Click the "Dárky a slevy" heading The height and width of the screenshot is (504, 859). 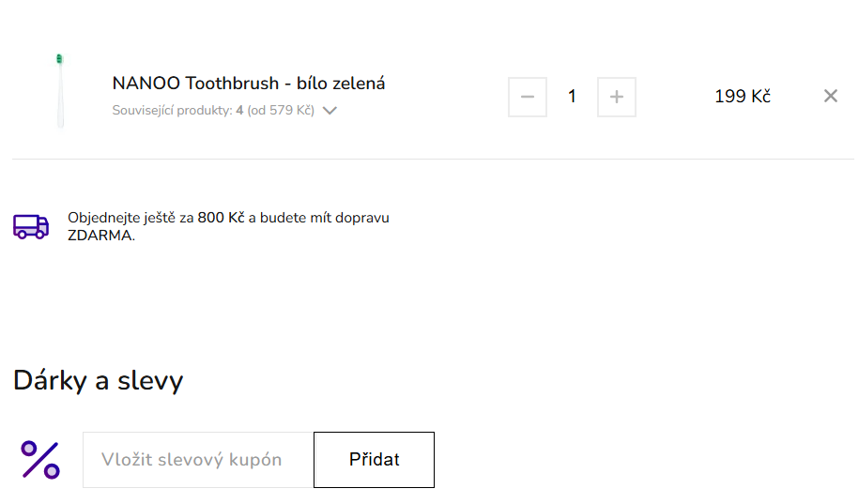pos(98,380)
